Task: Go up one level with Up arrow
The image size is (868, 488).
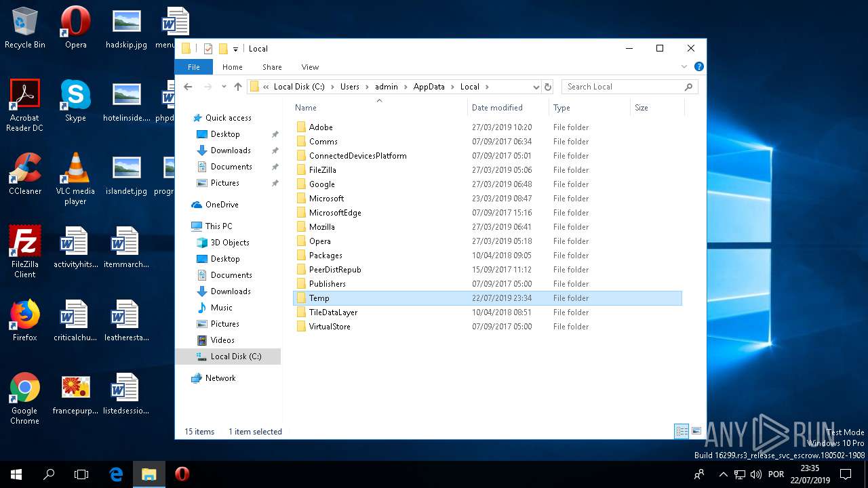Action: [238, 87]
